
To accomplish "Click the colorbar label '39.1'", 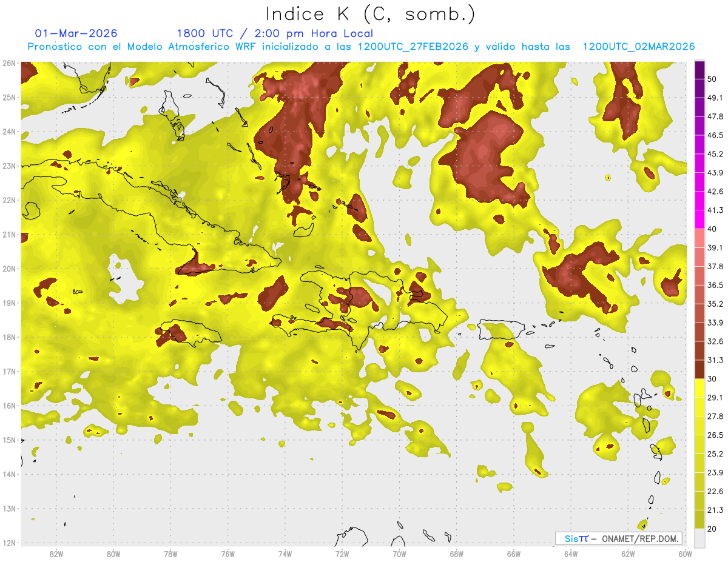I will point(715,248).
